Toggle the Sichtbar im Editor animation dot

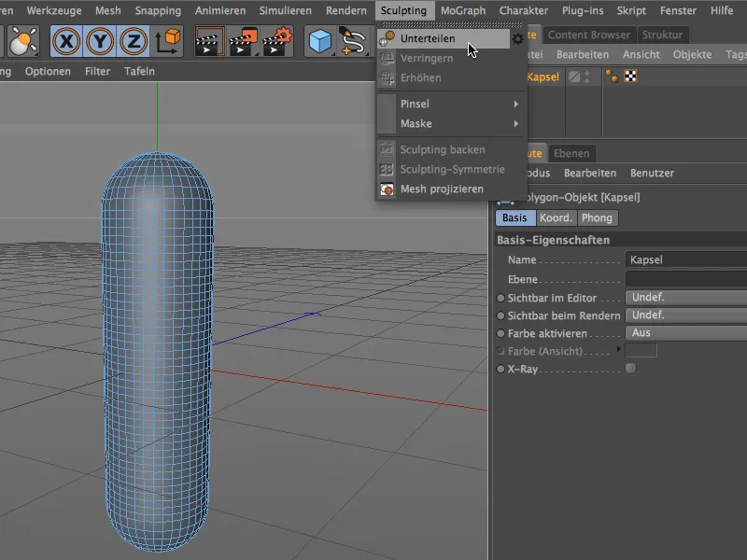click(x=500, y=298)
